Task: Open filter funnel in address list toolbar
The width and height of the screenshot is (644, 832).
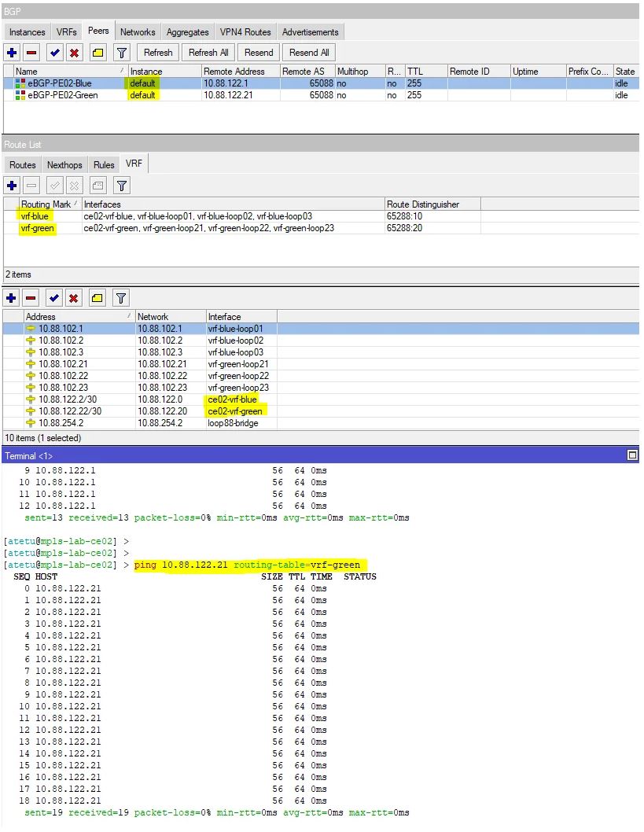Action: tap(120, 298)
